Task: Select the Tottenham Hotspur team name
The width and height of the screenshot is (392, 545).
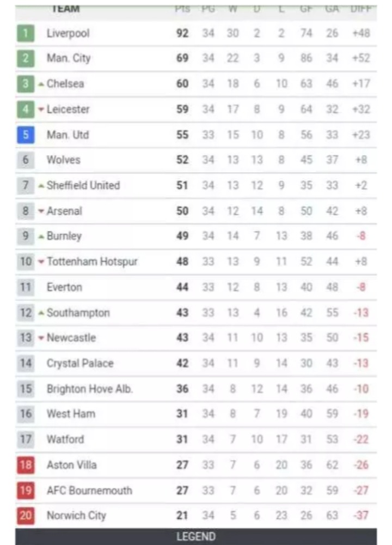Action: click(x=92, y=262)
